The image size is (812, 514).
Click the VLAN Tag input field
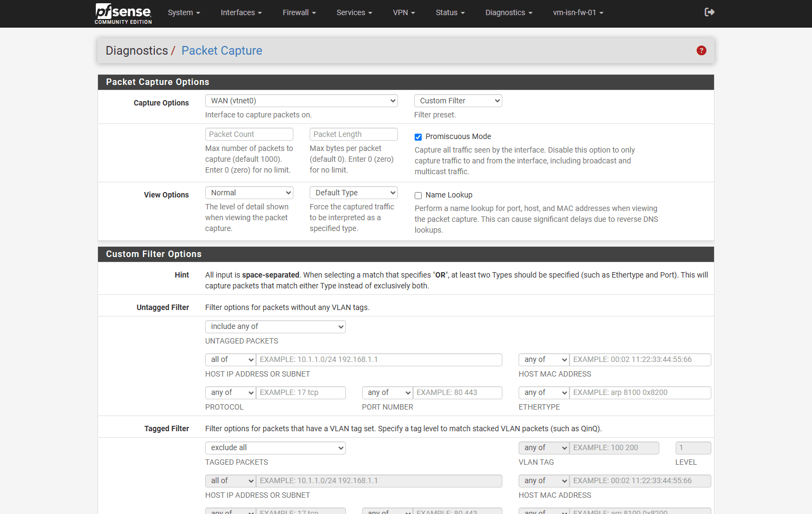pos(614,447)
